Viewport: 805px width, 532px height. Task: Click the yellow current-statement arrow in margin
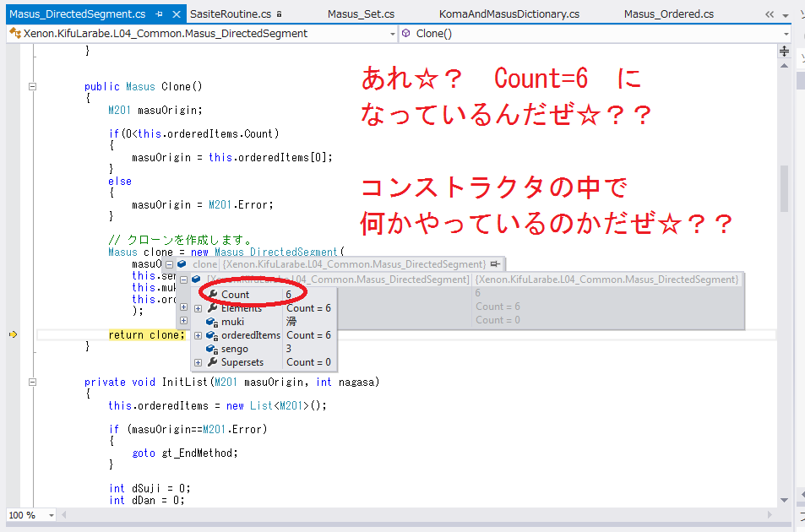tap(14, 334)
